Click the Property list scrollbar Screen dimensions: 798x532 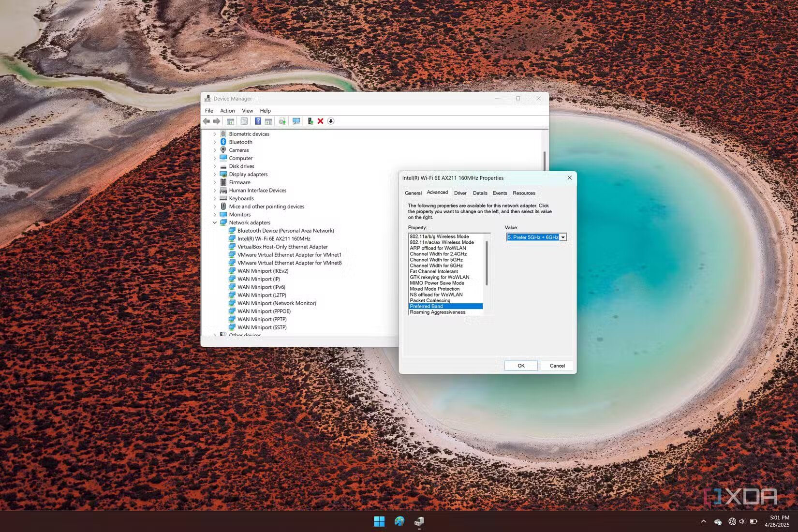point(487,264)
